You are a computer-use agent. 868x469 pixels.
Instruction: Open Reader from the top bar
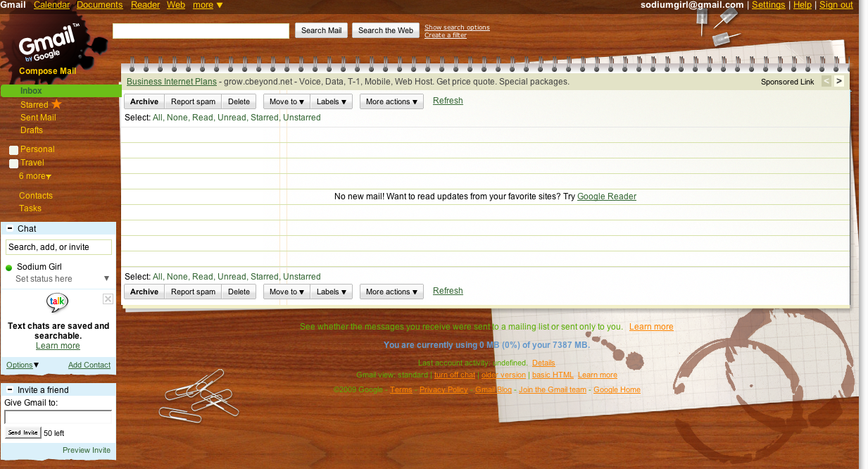pyautogui.click(x=146, y=5)
